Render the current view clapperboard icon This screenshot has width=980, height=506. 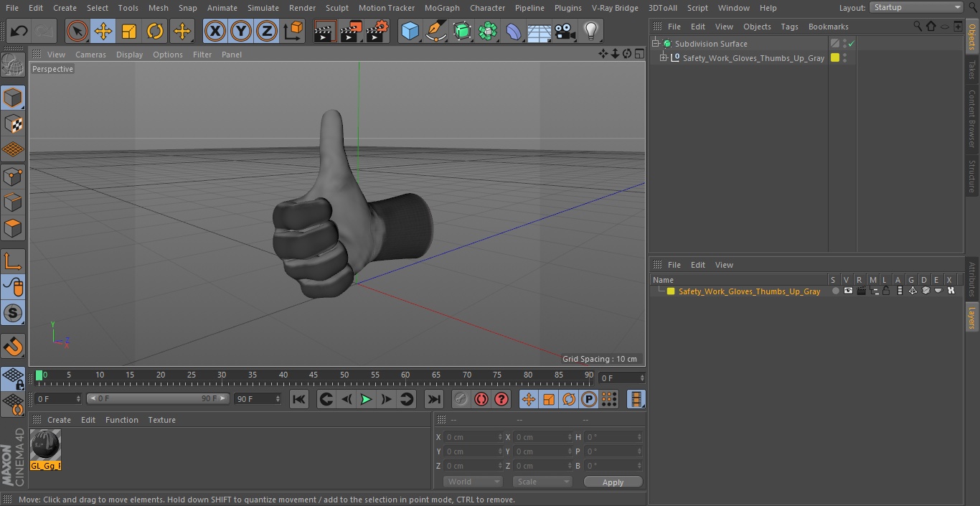325,32
